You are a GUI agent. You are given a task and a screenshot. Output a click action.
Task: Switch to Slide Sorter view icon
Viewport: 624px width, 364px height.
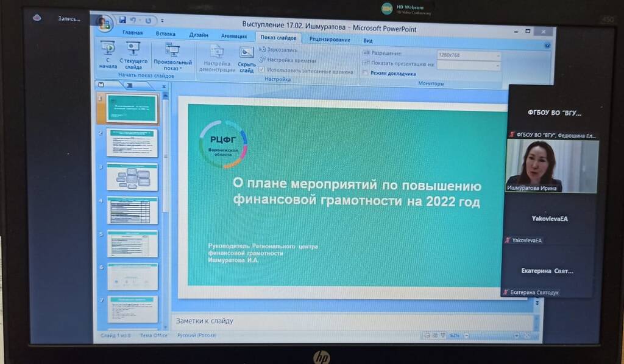(435, 336)
